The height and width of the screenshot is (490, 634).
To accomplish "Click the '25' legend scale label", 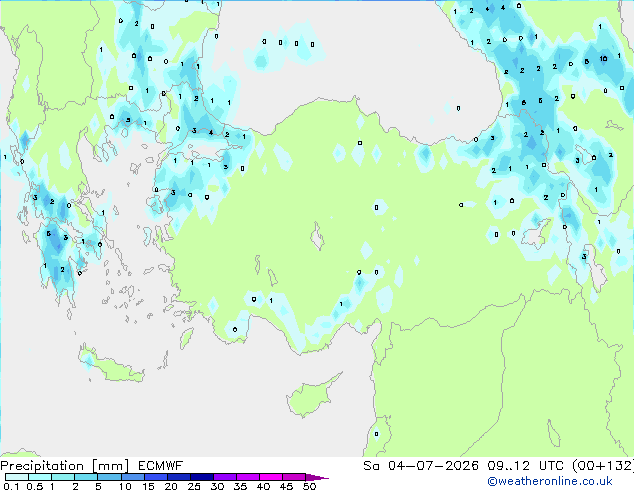I will [194, 486].
